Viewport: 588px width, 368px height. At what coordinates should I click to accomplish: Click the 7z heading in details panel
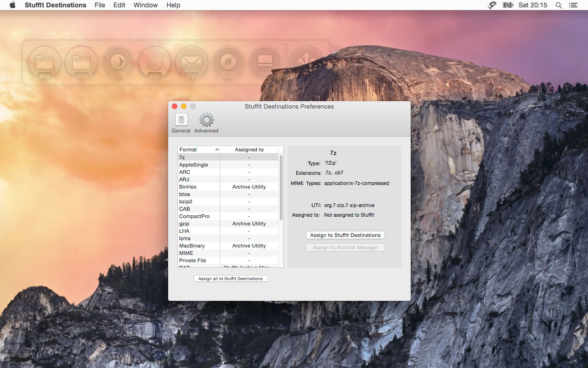pos(333,153)
